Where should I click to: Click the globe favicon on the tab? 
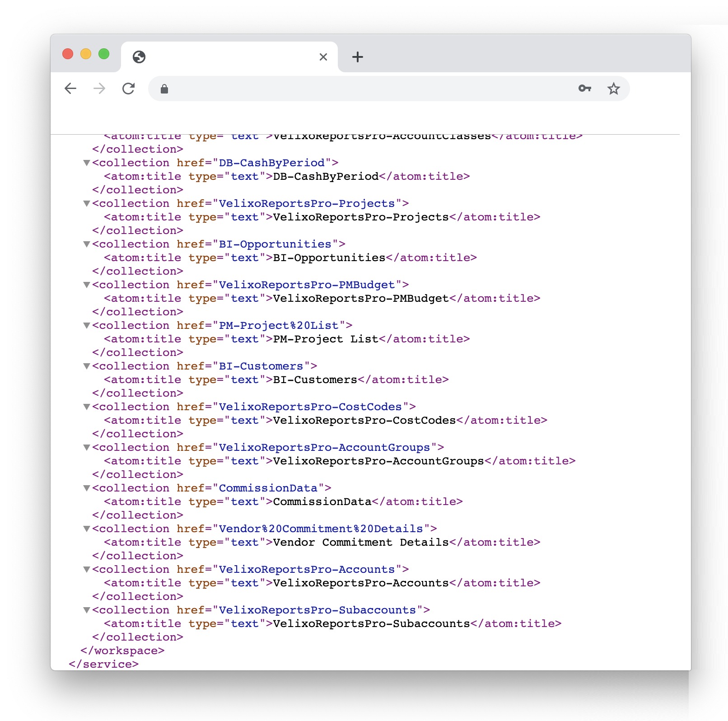[x=139, y=57]
